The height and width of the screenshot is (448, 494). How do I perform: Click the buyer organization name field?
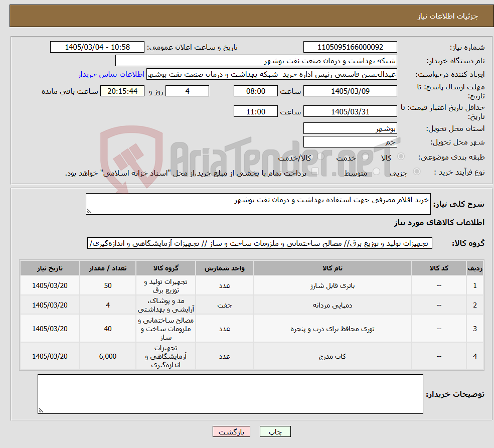coord(256,61)
